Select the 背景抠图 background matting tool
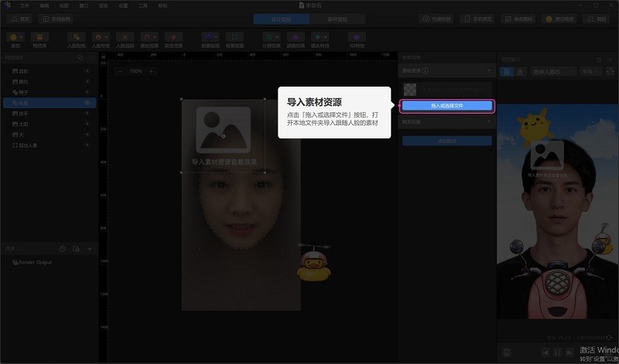The image size is (619, 364). 234,39
